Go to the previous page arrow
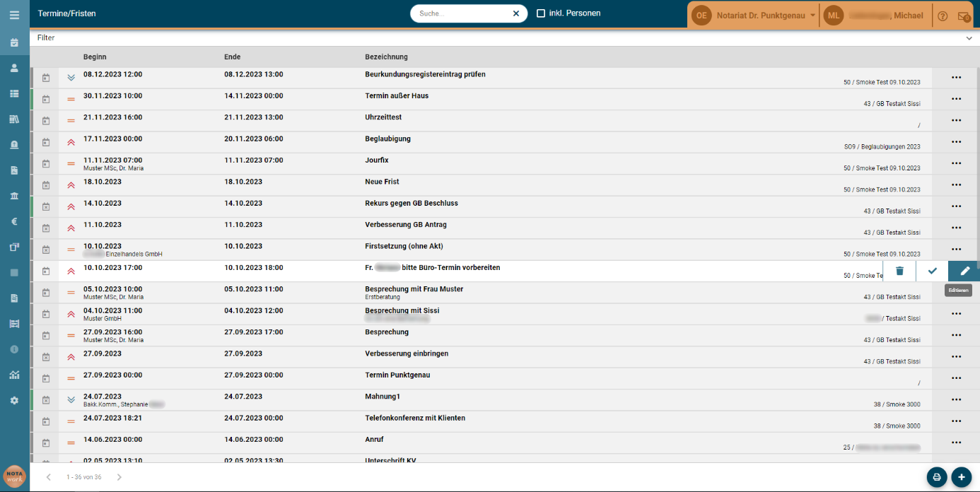This screenshot has height=492, width=980. click(49, 477)
